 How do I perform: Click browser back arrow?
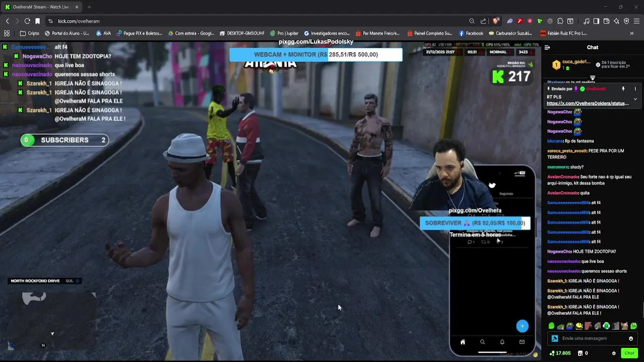[x=8, y=21]
